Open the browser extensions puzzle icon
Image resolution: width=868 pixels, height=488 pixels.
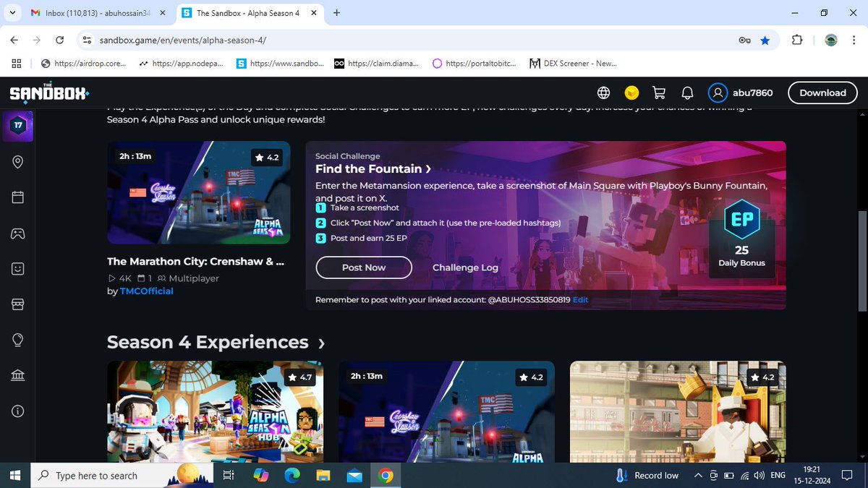(797, 40)
